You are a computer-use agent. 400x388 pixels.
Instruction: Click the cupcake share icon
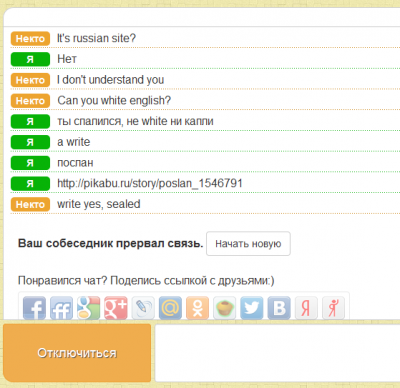(x=225, y=308)
